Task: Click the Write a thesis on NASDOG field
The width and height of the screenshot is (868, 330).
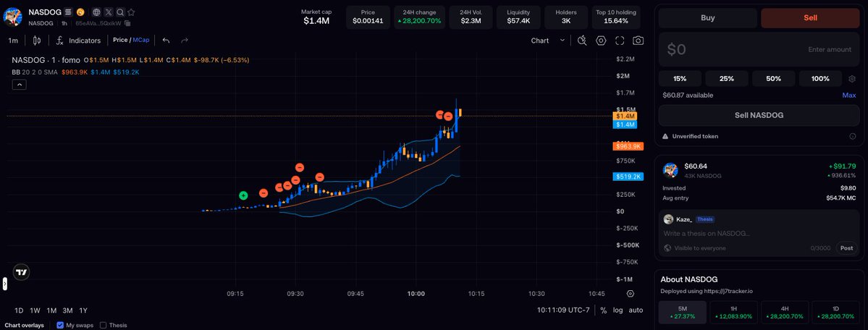Action: tap(759, 233)
